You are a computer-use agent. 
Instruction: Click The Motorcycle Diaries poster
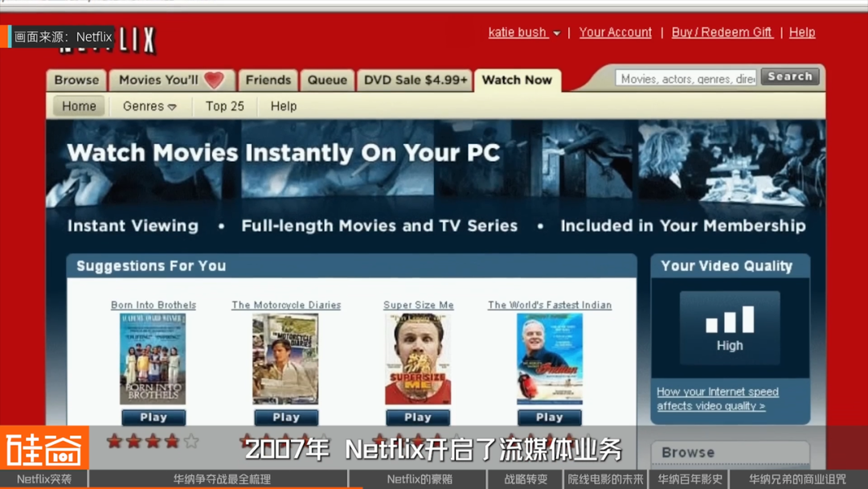tap(285, 359)
